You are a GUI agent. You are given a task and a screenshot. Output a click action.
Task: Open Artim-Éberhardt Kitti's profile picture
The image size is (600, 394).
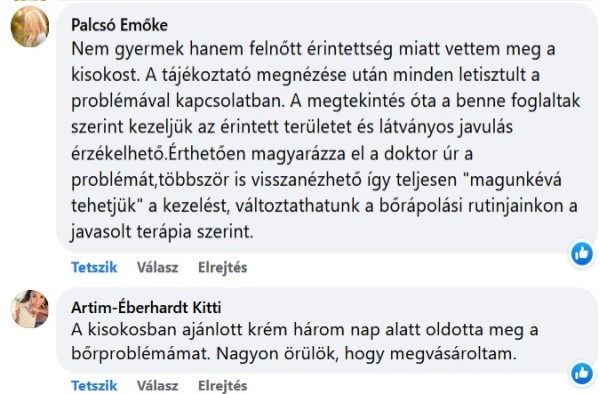[x=30, y=309]
